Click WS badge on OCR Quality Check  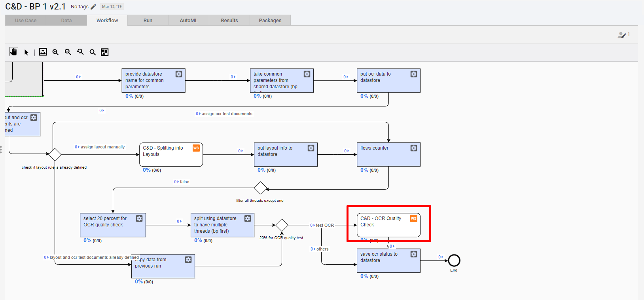click(414, 218)
